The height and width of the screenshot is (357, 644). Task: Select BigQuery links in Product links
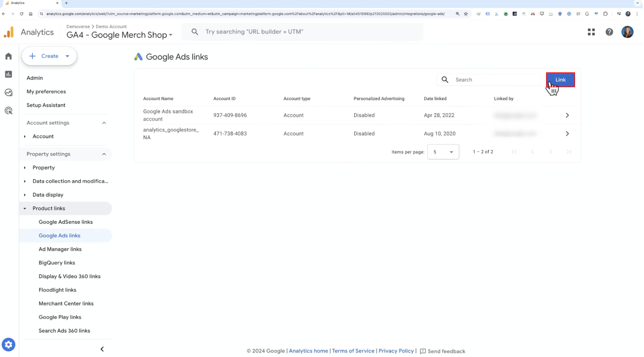tap(57, 263)
